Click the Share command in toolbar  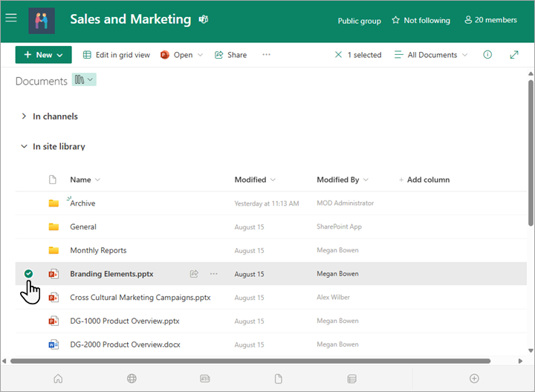[230, 55]
